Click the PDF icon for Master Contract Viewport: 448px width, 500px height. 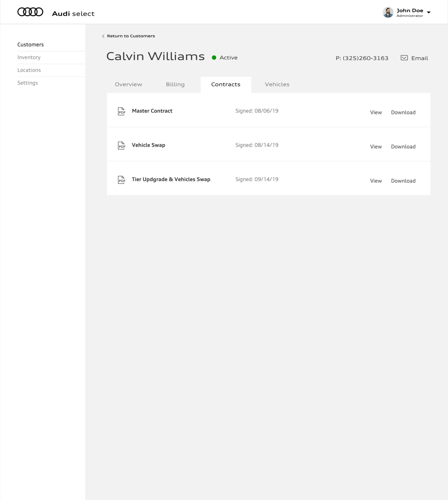coord(122,112)
